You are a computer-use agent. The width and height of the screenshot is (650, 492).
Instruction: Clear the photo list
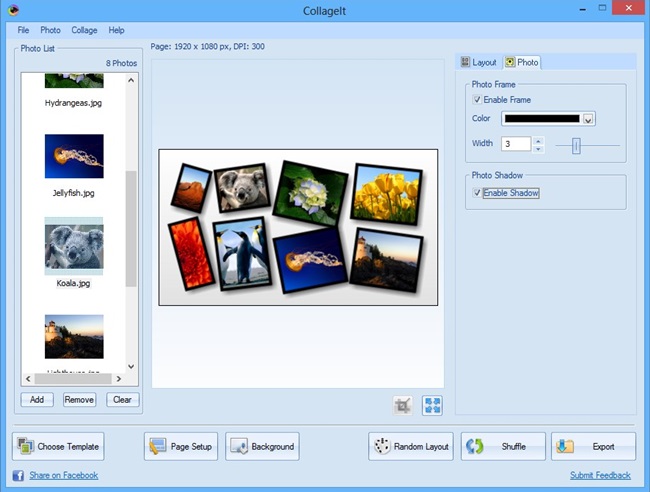click(x=122, y=400)
